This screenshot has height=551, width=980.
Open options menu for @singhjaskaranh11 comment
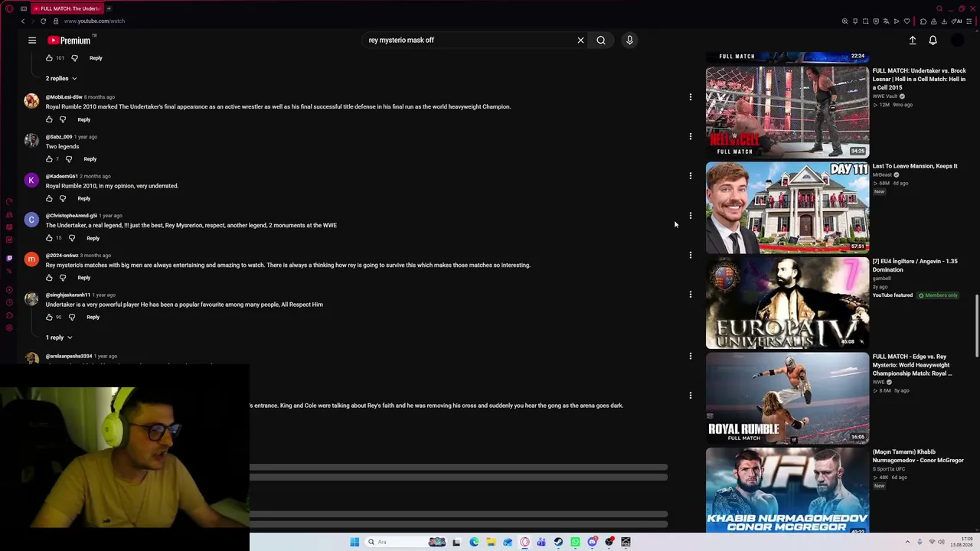click(691, 295)
